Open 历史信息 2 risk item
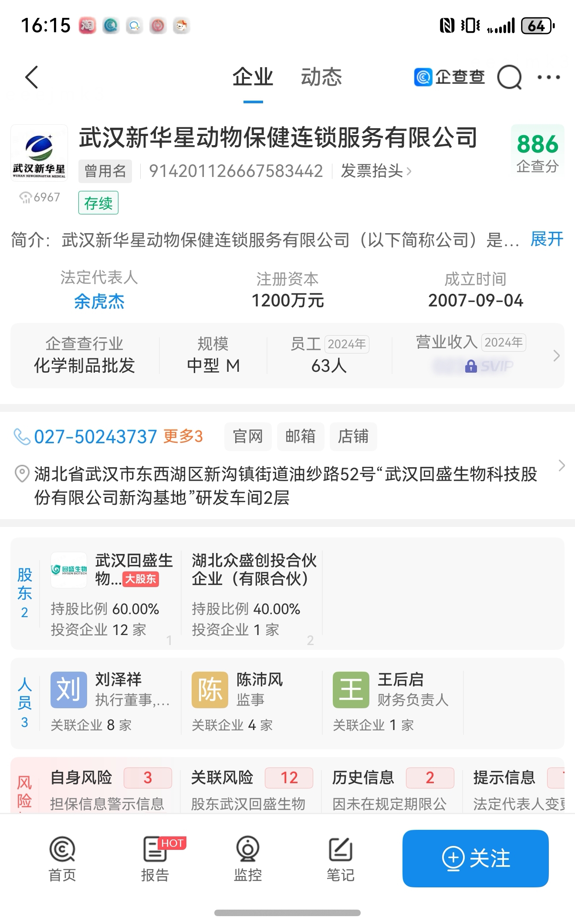Viewport: 575px width, 924px height. pyautogui.click(x=393, y=789)
